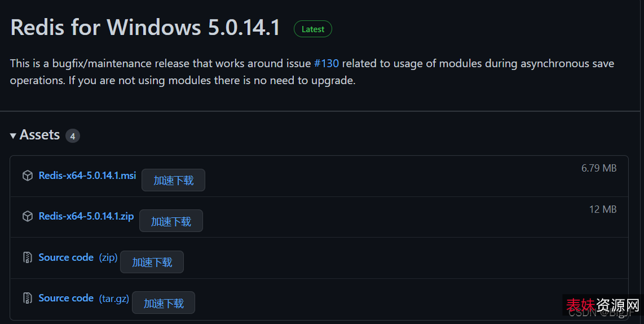Download the Redis-x64-5.0.14.1.zip archive link

[86, 216]
